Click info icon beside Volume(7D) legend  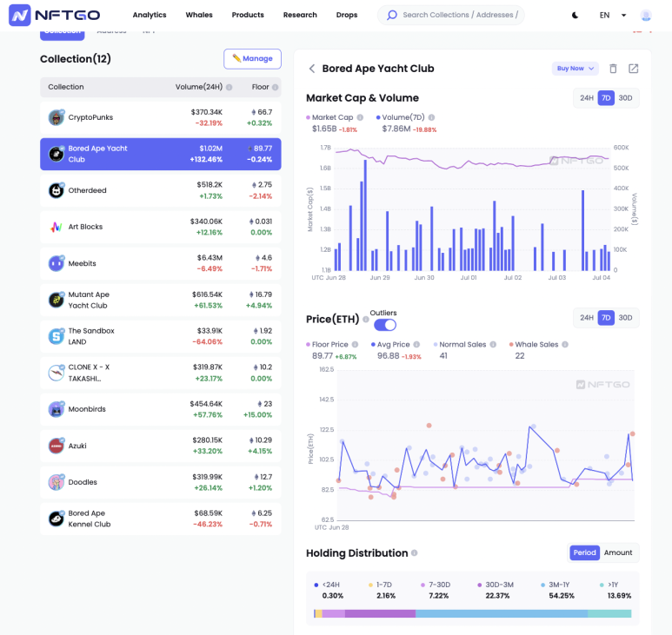click(431, 117)
